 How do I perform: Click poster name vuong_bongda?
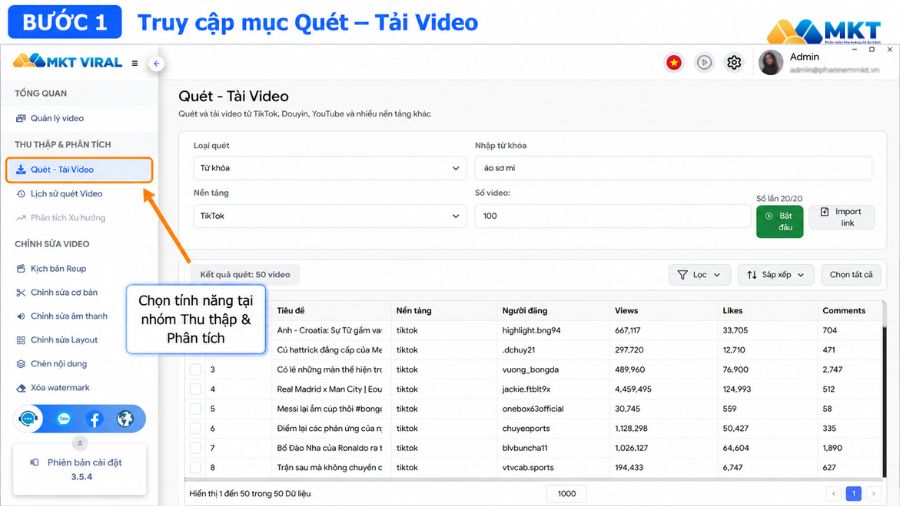point(530,369)
